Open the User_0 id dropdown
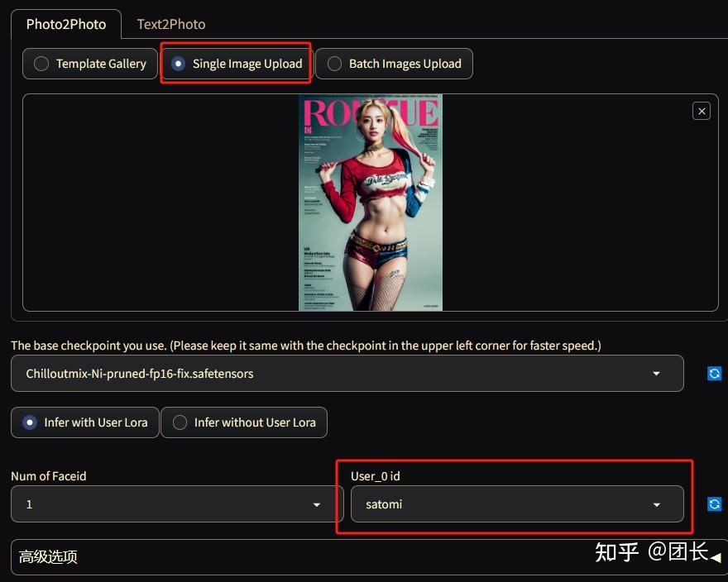 tap(517, 504)
